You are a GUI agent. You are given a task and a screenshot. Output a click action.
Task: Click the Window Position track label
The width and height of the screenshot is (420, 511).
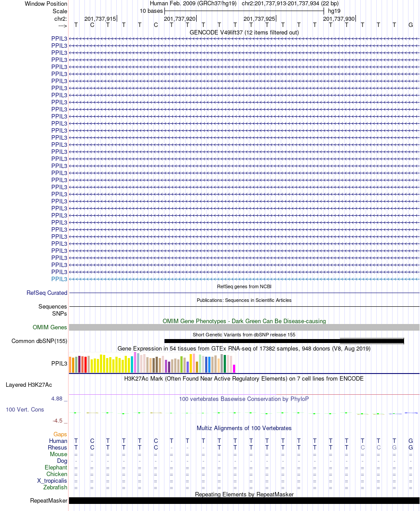point(46,4)
